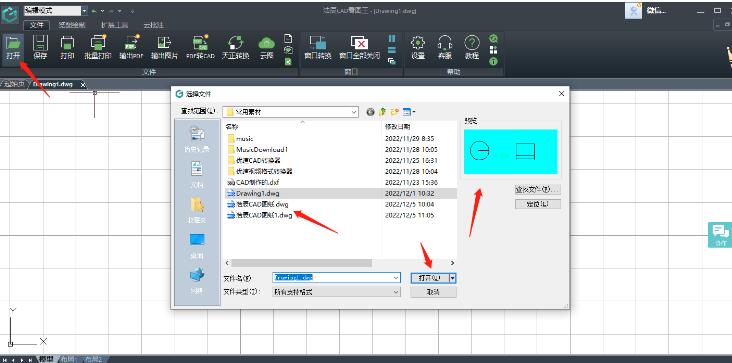Click the dialog 打开(O) open button
The image size is (732, 363).
click(x=429, y=278)
